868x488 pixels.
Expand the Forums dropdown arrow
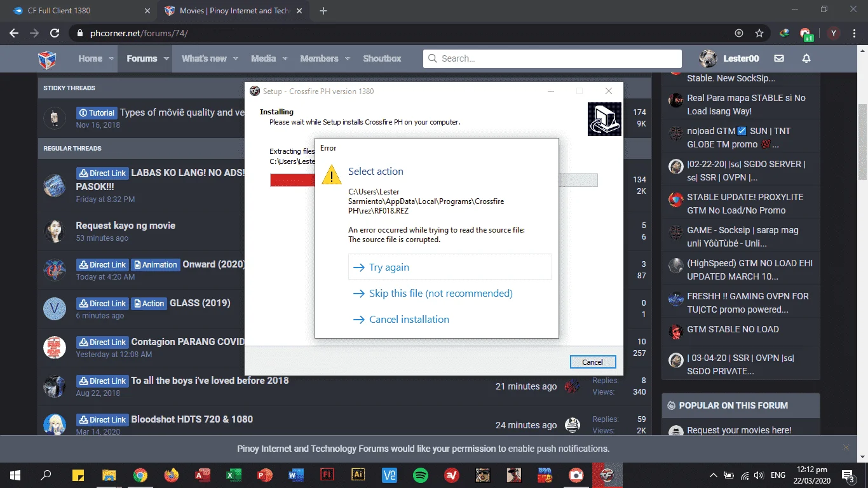pos(166,58)
